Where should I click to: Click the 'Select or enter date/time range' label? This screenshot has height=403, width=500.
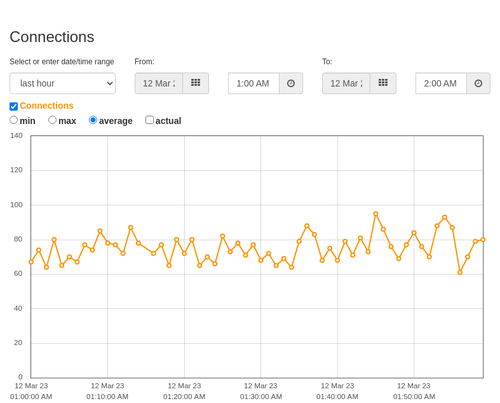point(62,62)
